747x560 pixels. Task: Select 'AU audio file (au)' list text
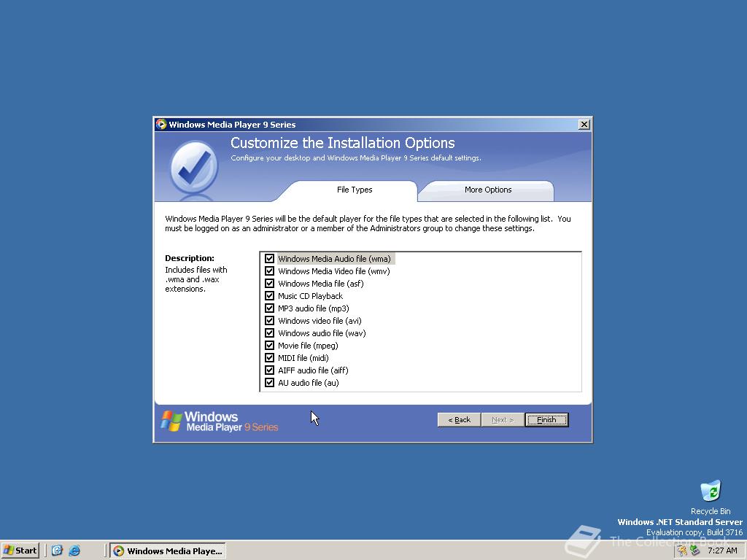[309, 382]
